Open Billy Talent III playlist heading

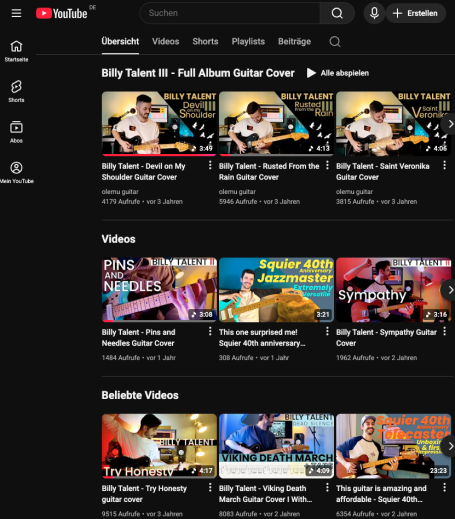click(x=198, y=73)
